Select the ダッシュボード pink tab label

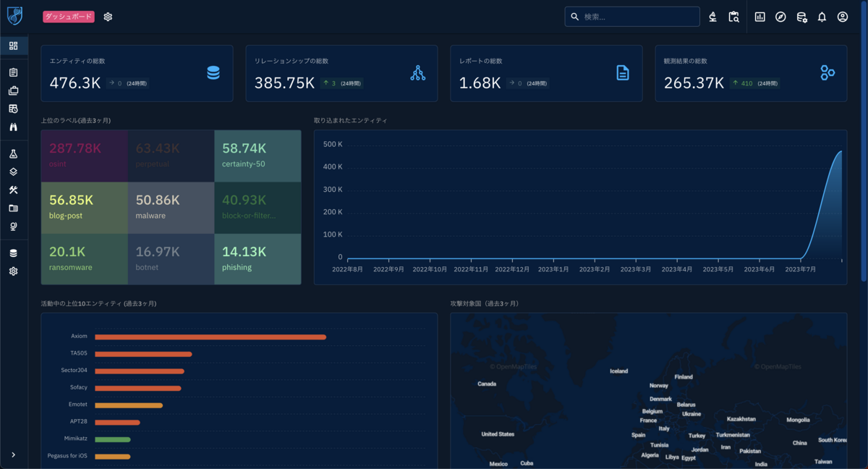(69, 17)
